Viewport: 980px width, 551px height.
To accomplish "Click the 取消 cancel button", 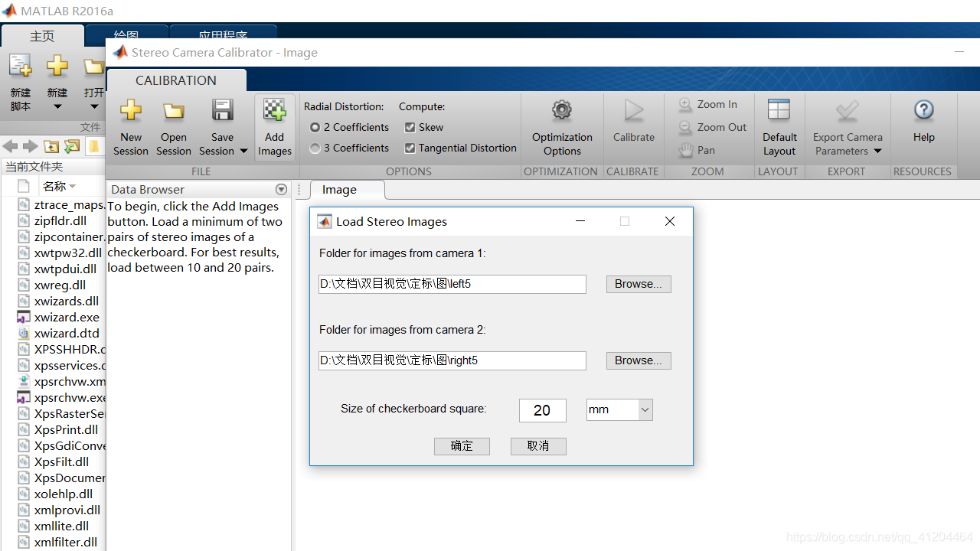I will pos(538,446).
